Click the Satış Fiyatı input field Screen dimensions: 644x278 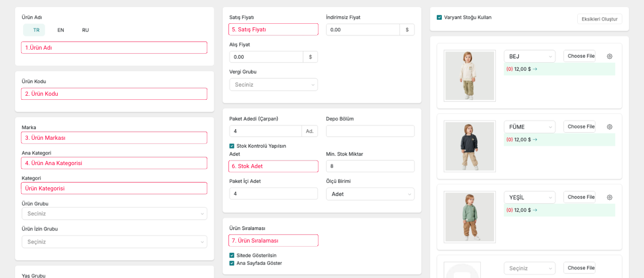click(x=273, y=29)
